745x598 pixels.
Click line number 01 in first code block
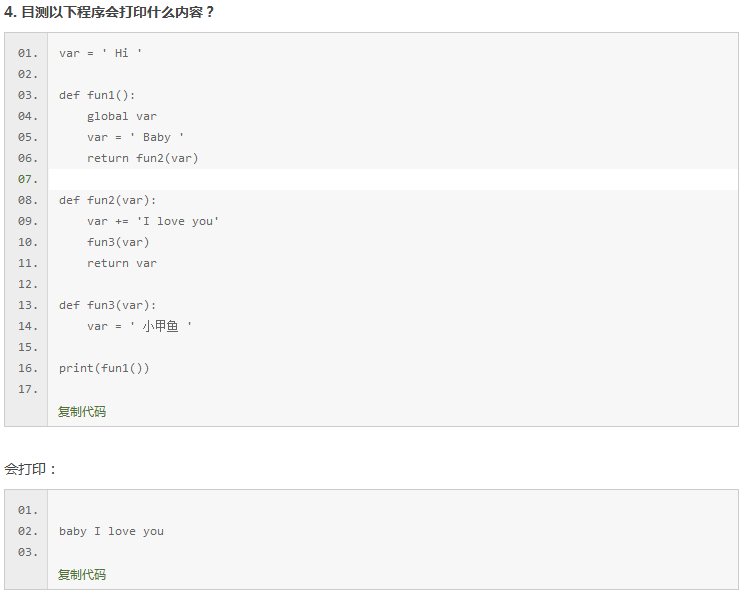click(28, 53)
